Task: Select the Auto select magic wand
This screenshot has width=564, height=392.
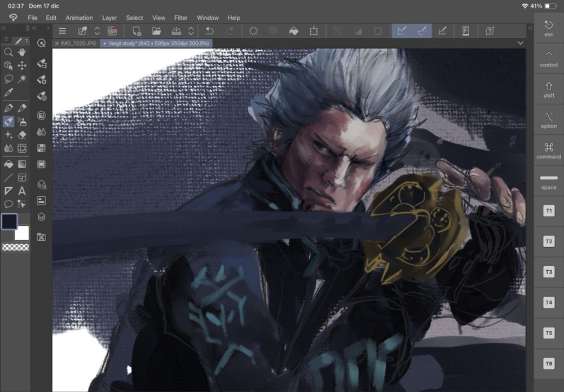Action: pos(22,79)
